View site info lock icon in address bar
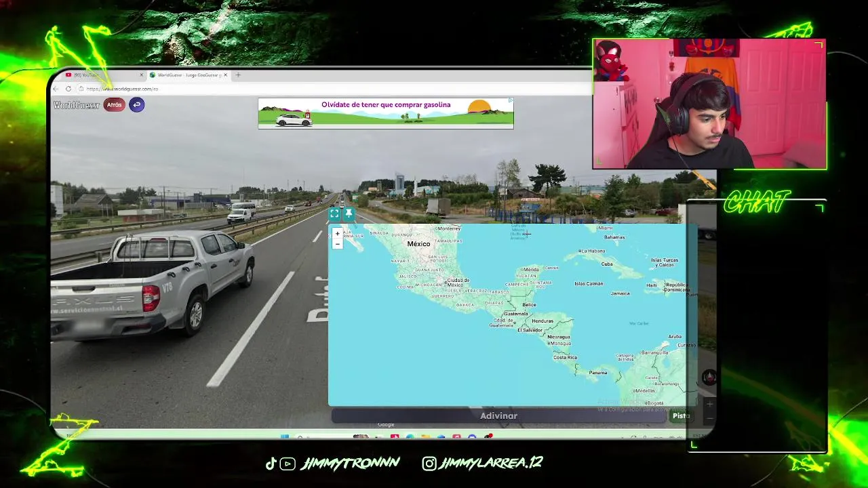The width and height of the screenshot is (868, 488). pyautogui.click(x=81, y=89)
